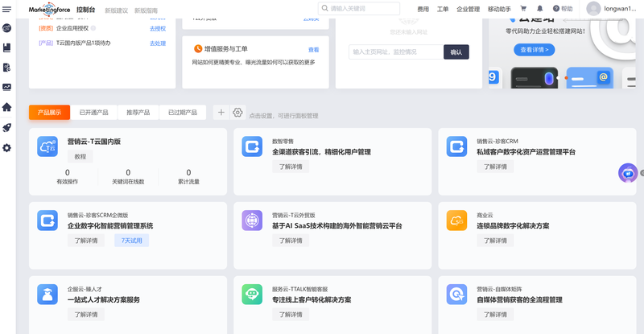Open the shopping cart icon
Viewport: 644px width, 334px height.
pyautogui.click(x=523, y=9)
